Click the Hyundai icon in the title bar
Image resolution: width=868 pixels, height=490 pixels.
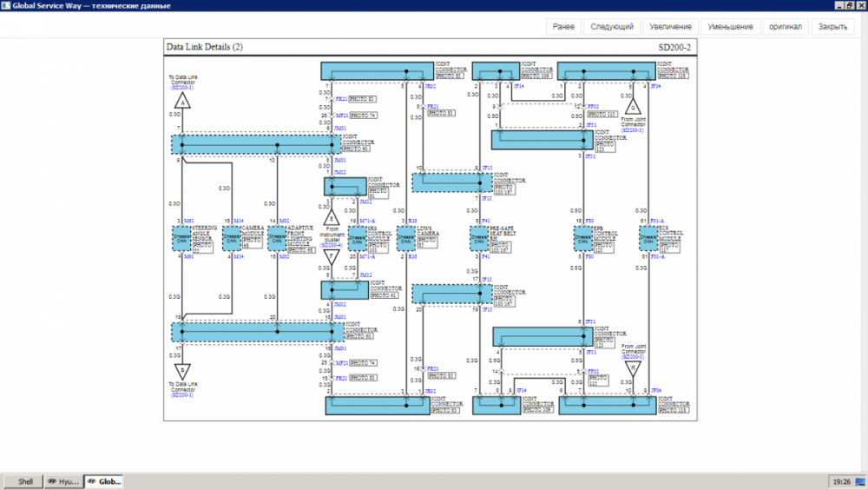click(x=7, y=6)
